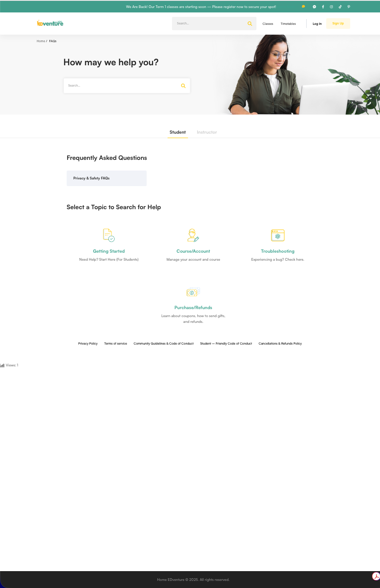Open the TikTok social icon
Viewport: 380px width, 588px height.
(x=340, y=7)
